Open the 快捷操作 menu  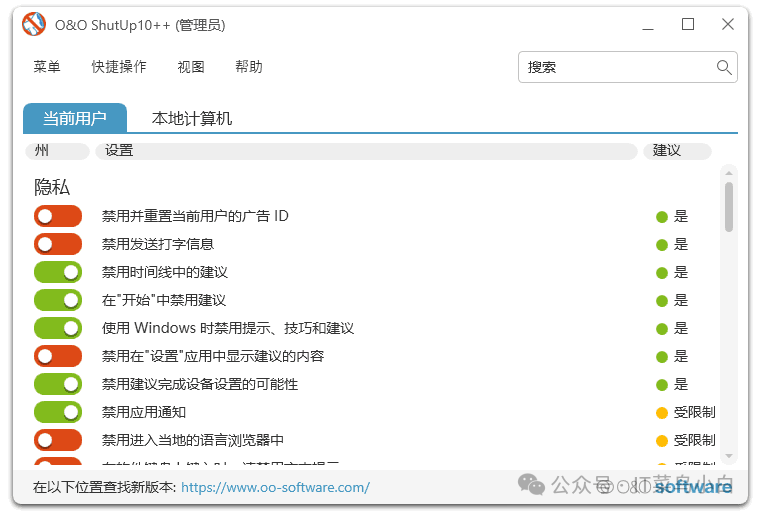(119, 67)
